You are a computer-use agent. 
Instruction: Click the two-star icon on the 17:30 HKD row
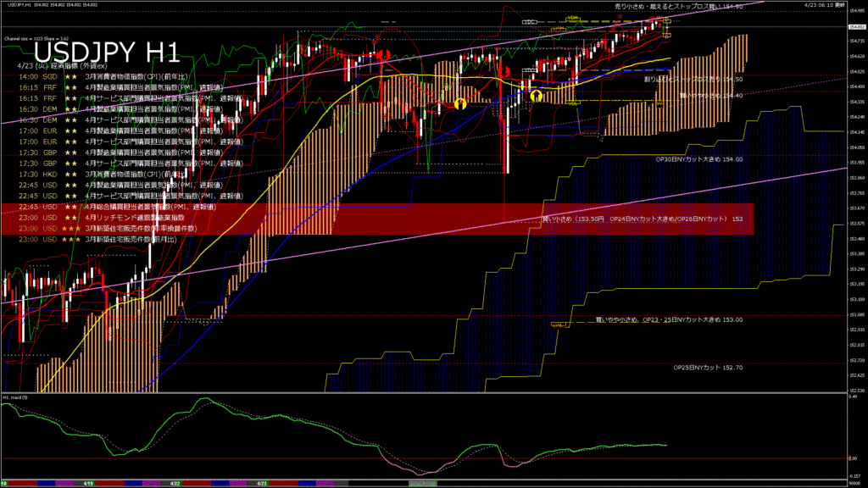[x=70, y=174]
